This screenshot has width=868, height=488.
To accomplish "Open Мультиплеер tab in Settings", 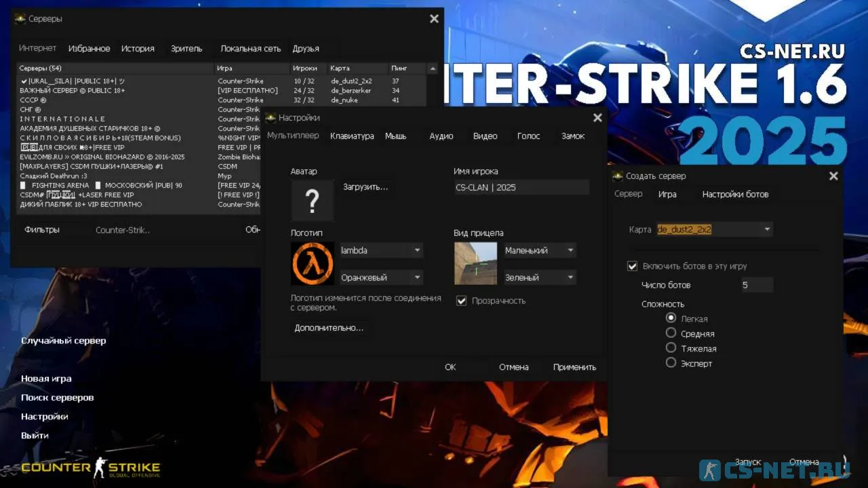I will point(293,136).
